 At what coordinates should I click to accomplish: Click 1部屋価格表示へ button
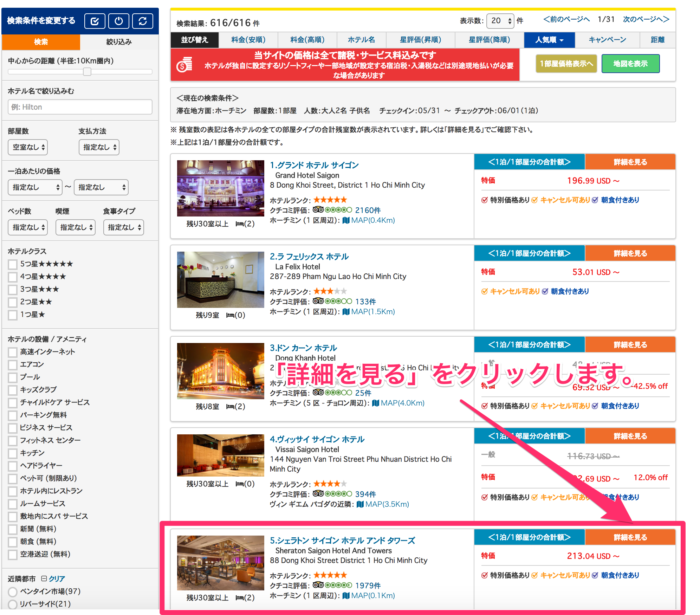(x=566, y=64)
